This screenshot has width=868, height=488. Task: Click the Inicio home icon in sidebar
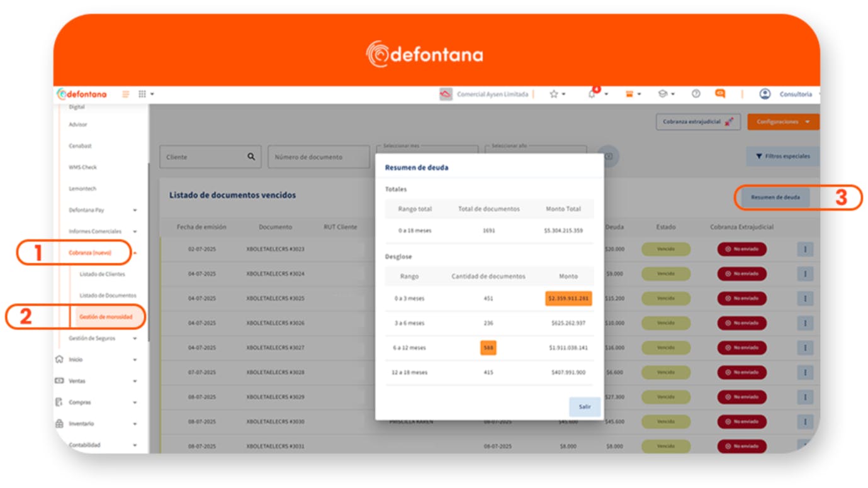click(x=60, y=360)
